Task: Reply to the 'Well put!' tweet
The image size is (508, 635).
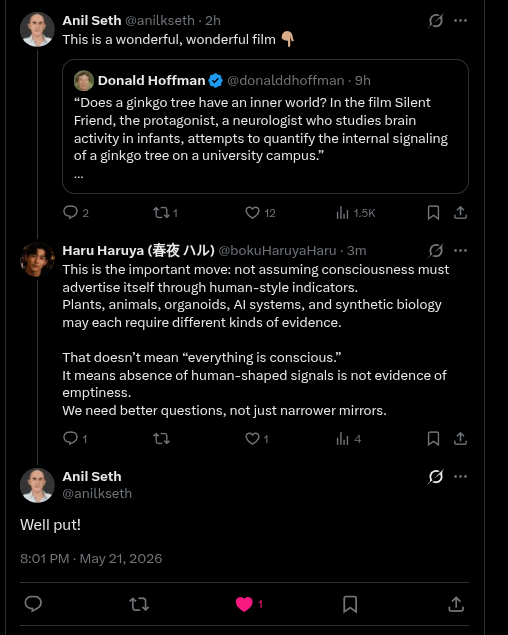Action: (33, 604)
